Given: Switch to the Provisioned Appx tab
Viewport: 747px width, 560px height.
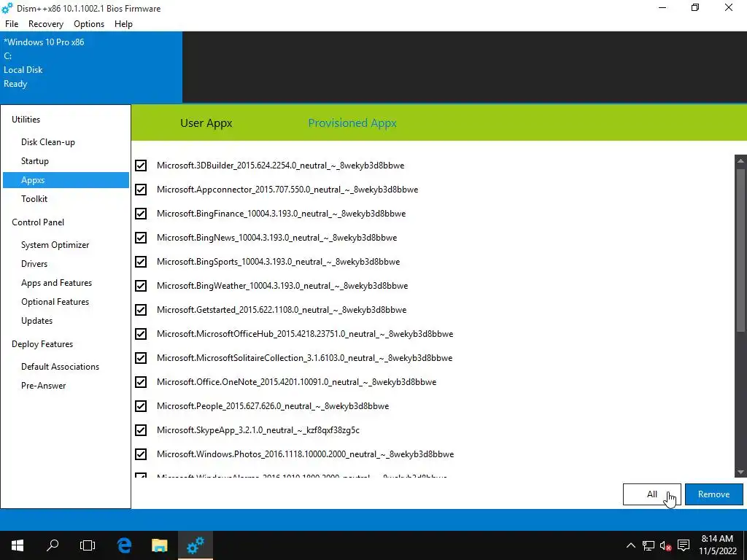Looking at the screenshot, I should (x=352, y=122).
